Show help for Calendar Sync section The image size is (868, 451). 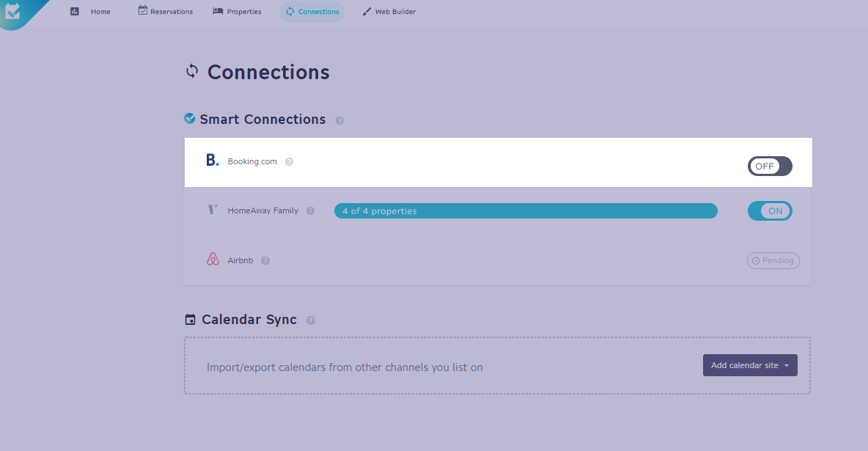coord(311,320)
